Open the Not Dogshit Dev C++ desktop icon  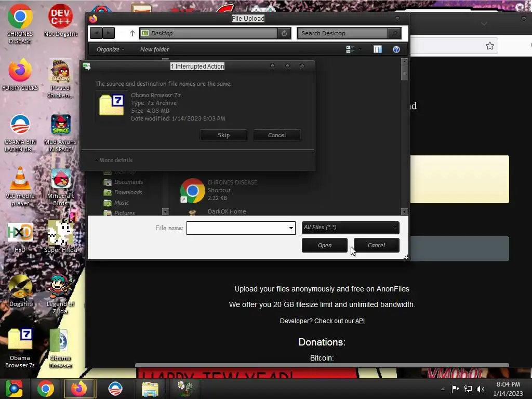(x=60, y=20)
